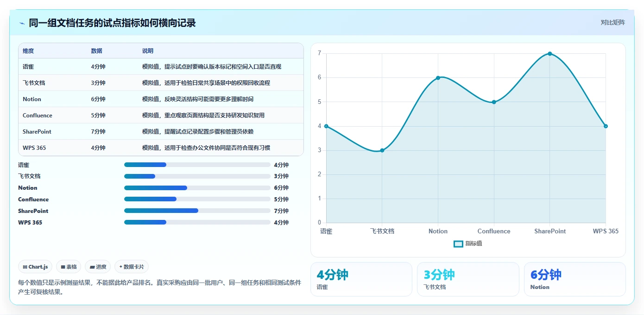
Task: Click the 飞书文档 label on chart x-axis
Action: 382,231
